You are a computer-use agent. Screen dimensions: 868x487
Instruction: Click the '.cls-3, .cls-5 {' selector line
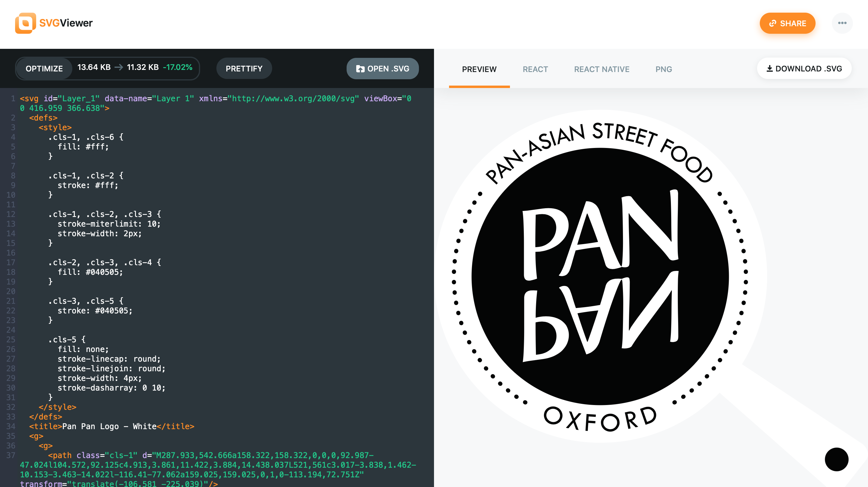pos(86,301)
